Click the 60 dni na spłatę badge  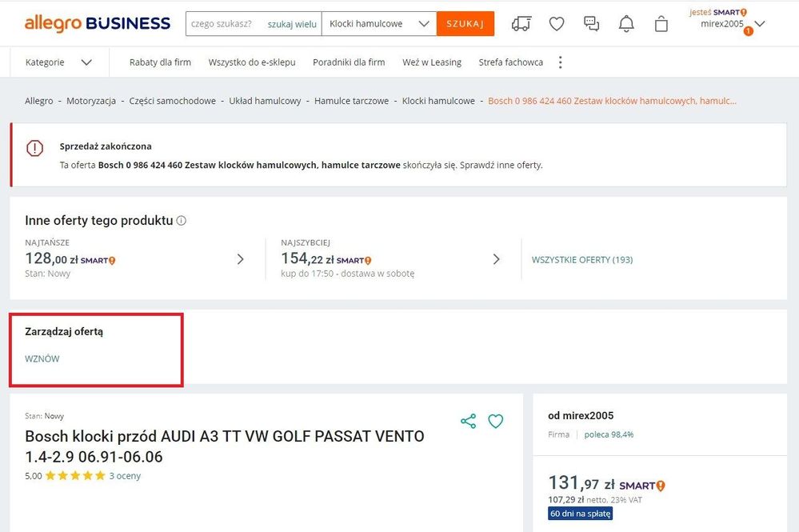[x=581, y=514]
